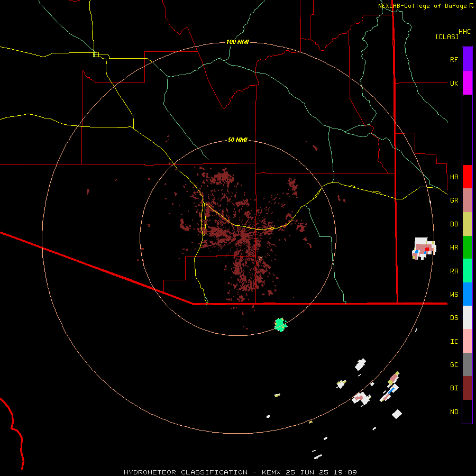The width and height of the screenshot is (476, 476).
Task: Click the BD legend label
Action: (x=454, y=224)
